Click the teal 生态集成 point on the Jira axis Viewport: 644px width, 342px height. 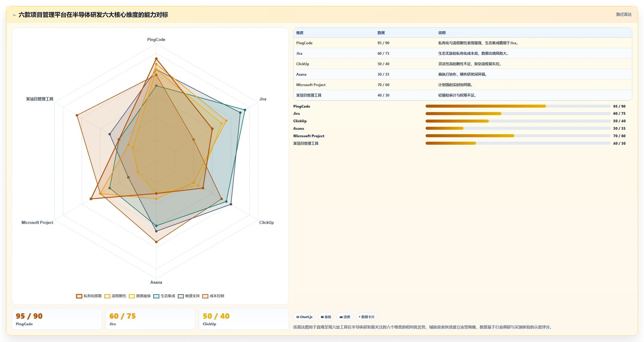click(245, 110)
